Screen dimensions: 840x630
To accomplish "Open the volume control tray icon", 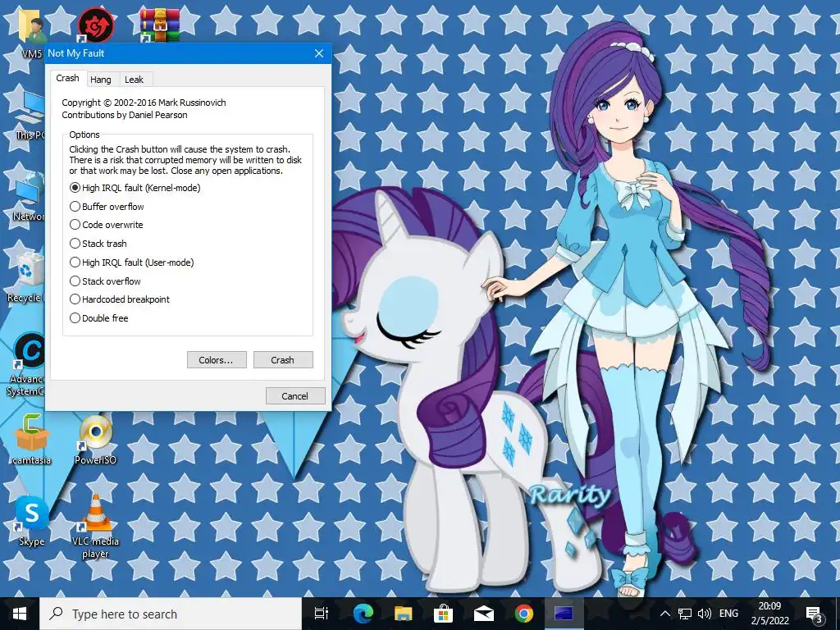I will click(705, 614).
